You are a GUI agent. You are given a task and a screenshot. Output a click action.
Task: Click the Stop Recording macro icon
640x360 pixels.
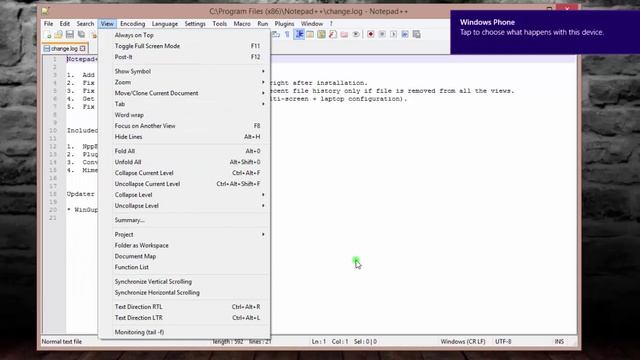click(x=382, y=35)
